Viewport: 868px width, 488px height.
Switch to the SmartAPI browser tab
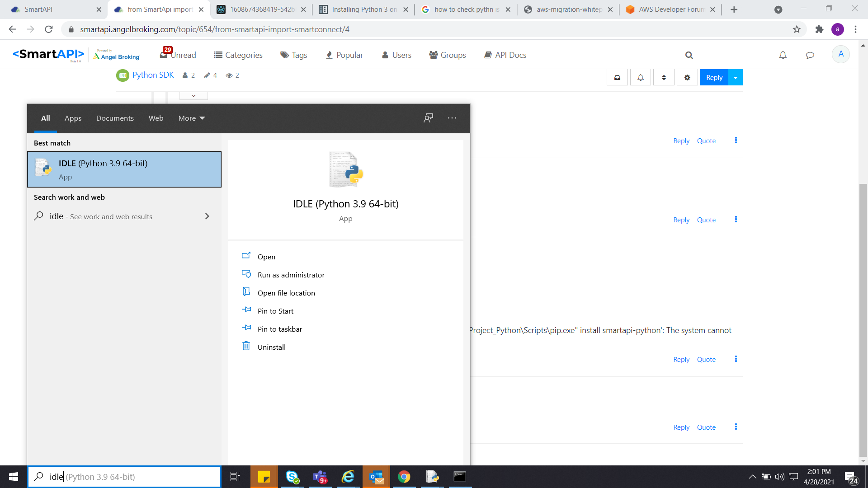[x=54, y=9]
